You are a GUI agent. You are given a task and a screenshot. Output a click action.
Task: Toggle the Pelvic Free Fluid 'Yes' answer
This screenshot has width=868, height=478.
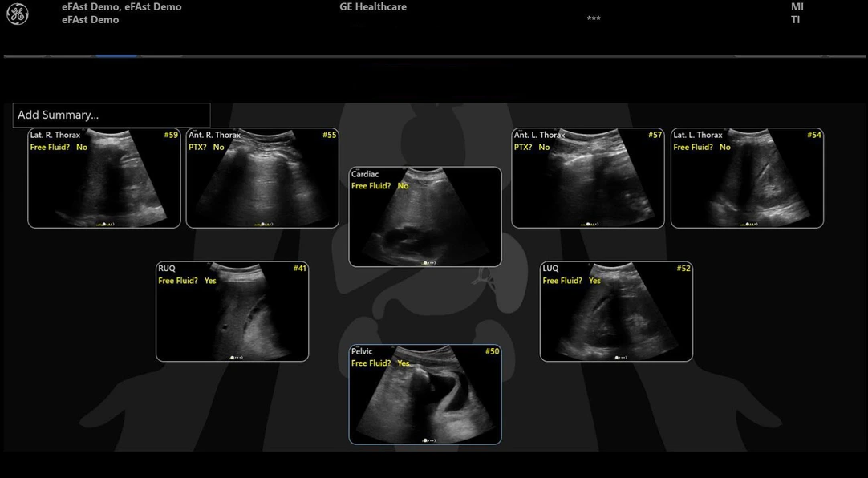404,363
